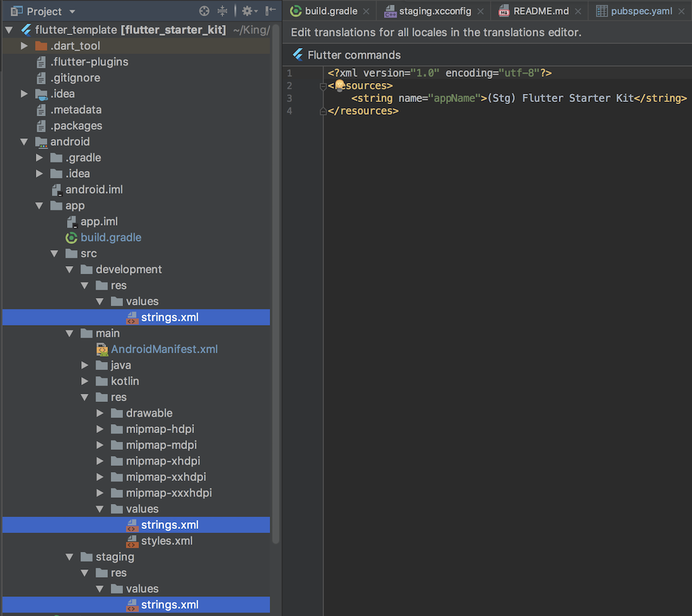This screenshot has height=616, width=692.
Task: Click the Flutter logo beside Flutter commands
Action: point(298,55)
